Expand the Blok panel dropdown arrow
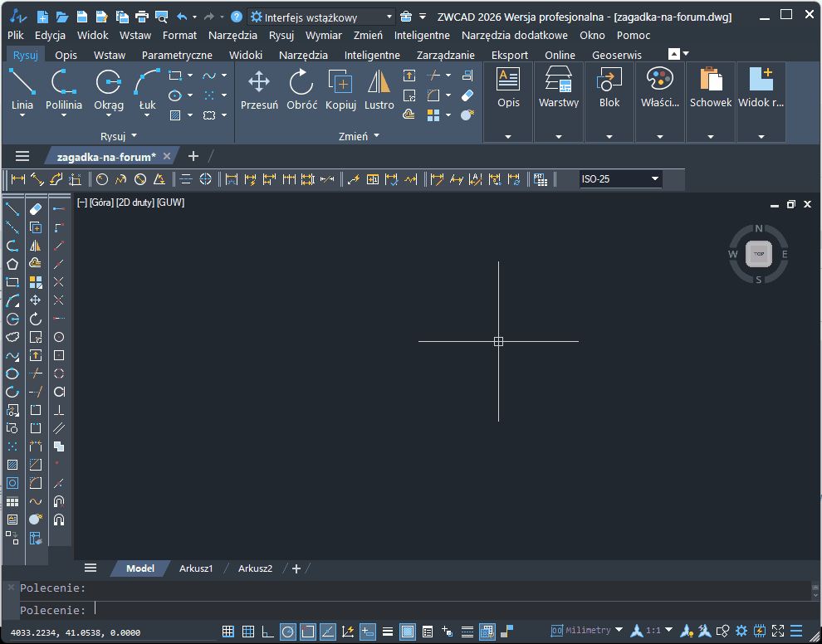The width and height of the screenshot is (822, 644). 609,137
